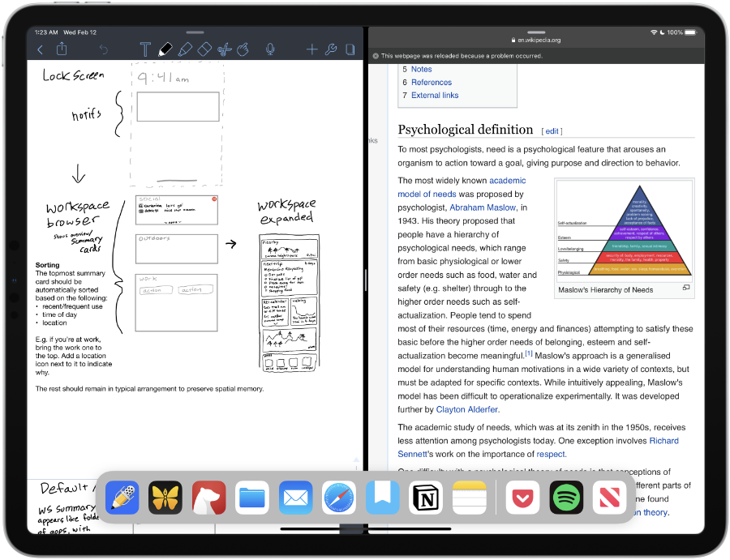Open Notion from dock
Viewport: 730px width, 560px height.
point(426,498)
